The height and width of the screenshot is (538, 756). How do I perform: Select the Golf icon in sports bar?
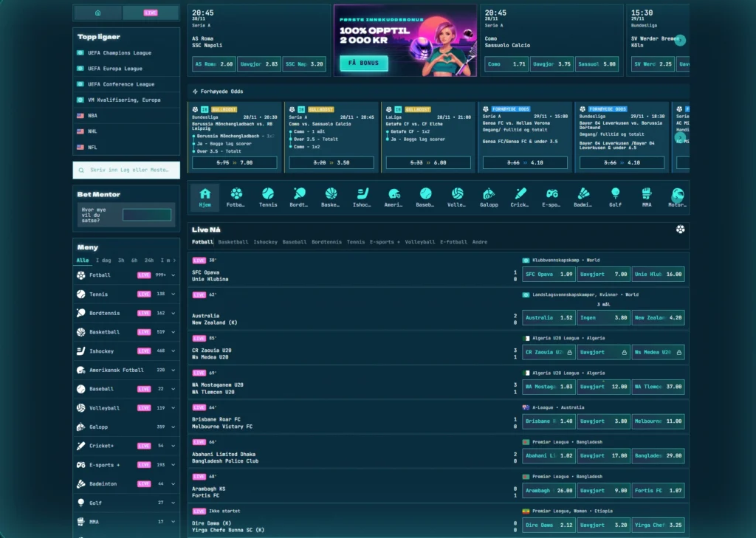coord(615,193)
